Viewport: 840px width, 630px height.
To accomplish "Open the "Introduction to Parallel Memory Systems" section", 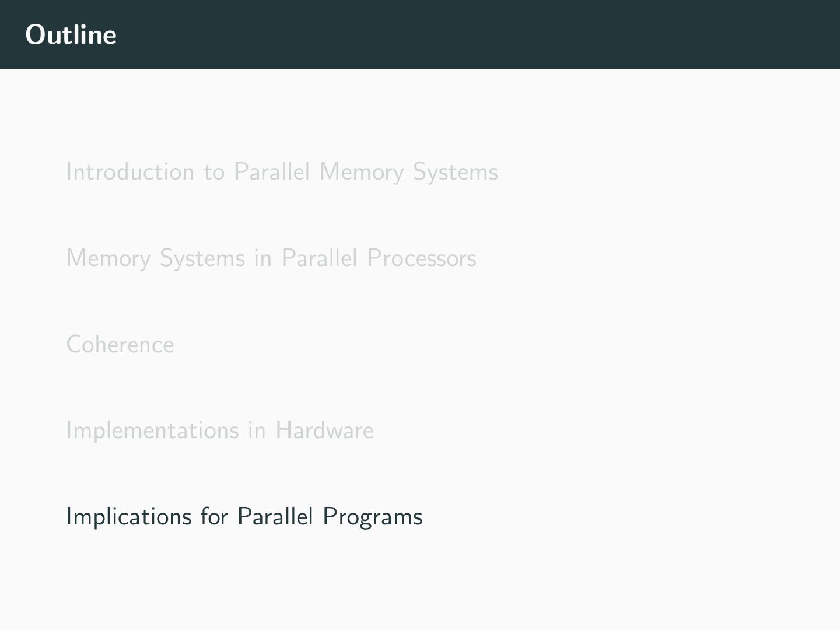I will [282, 172].
